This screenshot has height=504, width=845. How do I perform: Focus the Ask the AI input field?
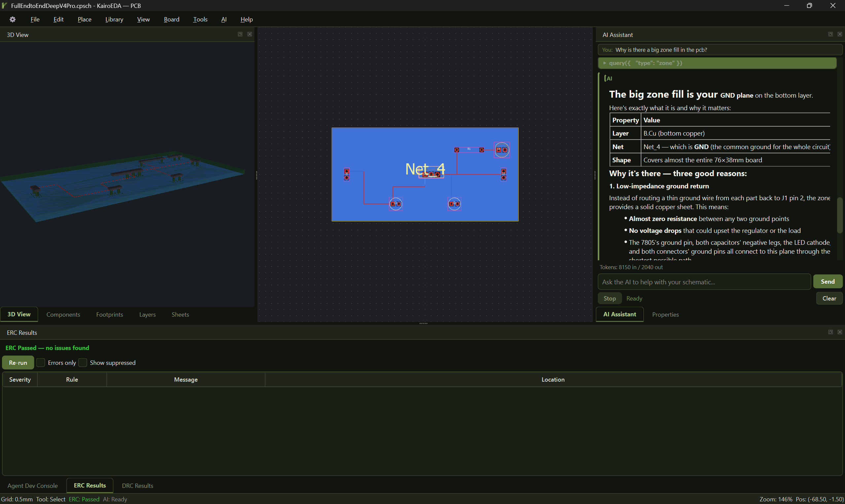pyautogui.click(x=704, y=282)
